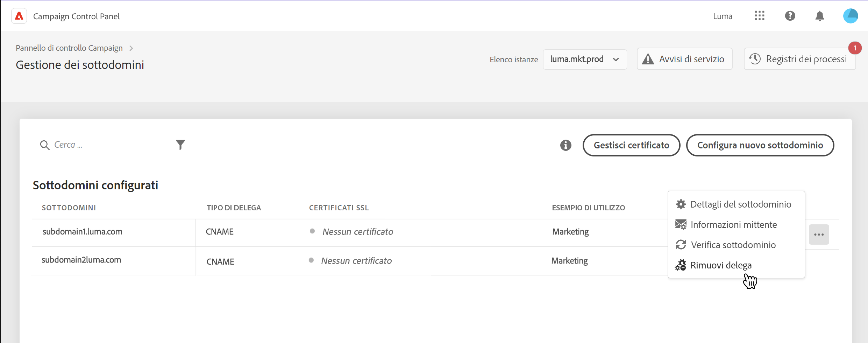
Task: Open the help question mark icon
Action: tap(790, 16)
